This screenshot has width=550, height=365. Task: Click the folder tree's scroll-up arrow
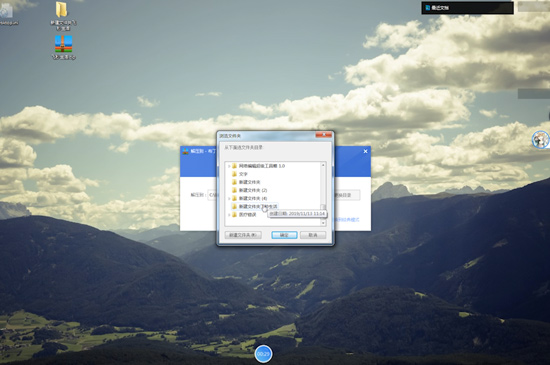323,165
